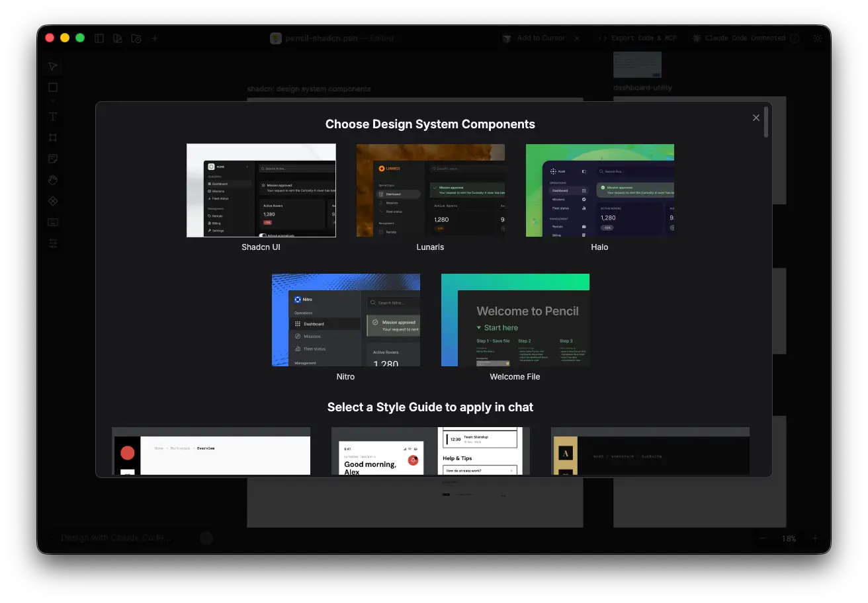Open the recent files folder icon
This screenshot has height=603, width=868.
point(136,38)
